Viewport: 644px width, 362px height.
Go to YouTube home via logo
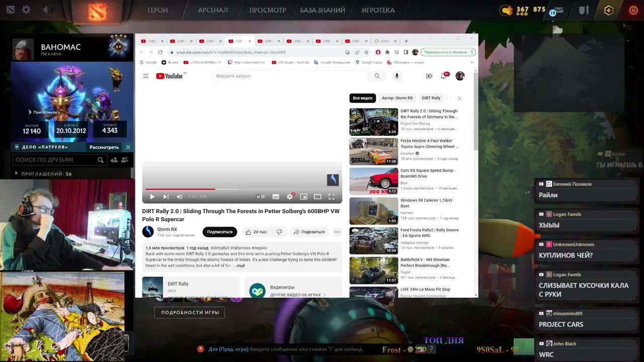pos(170,76)
